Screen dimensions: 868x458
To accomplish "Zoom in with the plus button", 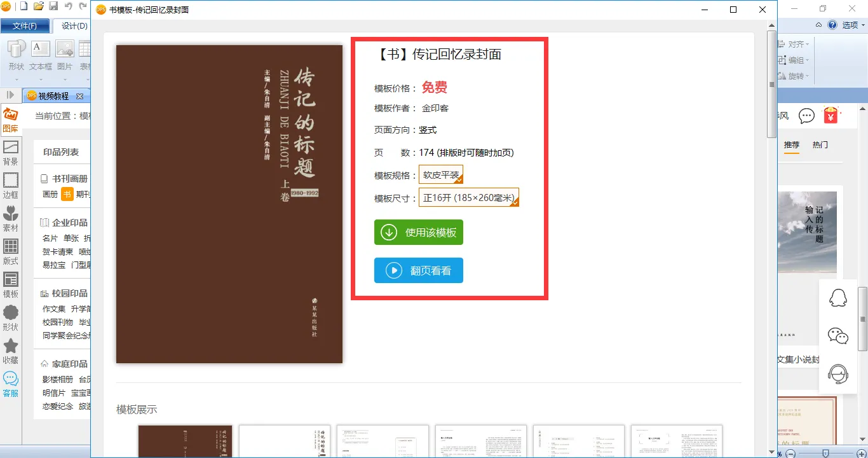I will pyautogui.click(x=861, y=453).
